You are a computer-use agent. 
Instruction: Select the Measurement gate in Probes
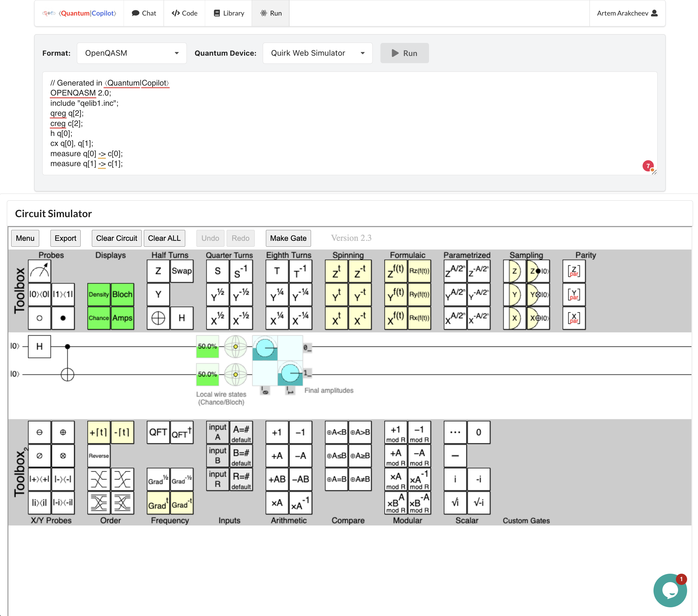pos(39,271)
